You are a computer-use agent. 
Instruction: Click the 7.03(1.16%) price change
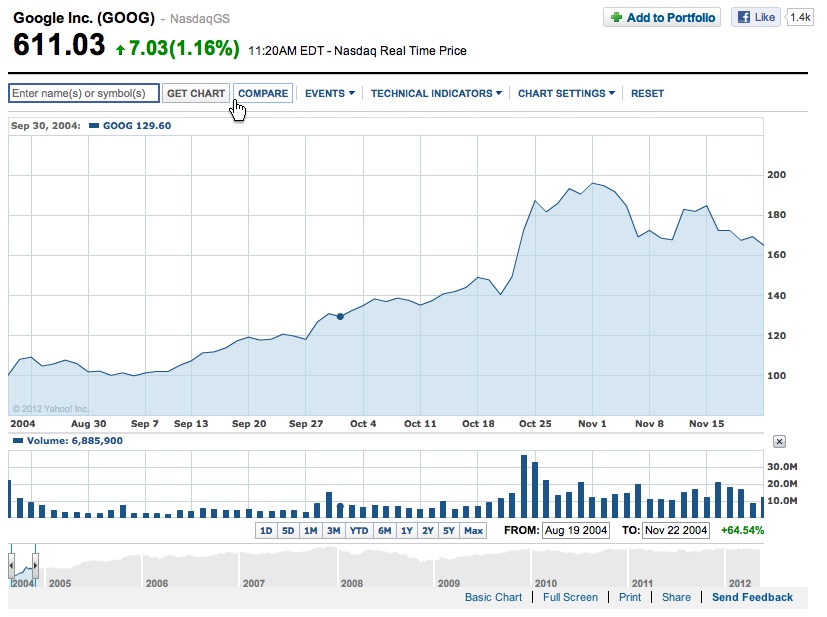pos(184,49)
